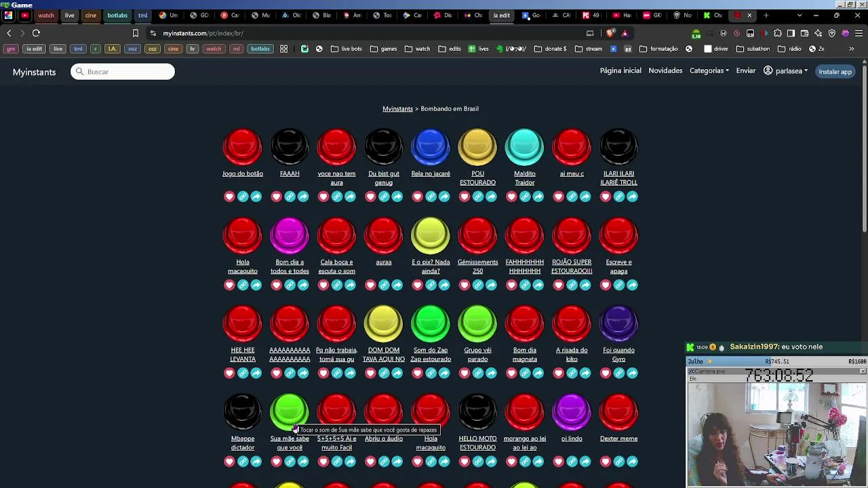Favorite the FAAAH sound with heart

276,197
